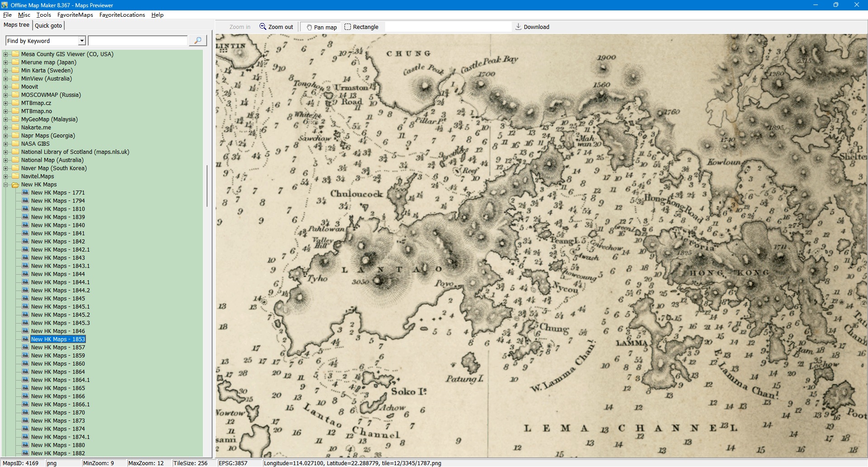Click the NASA GIBS folder icon

[15, 144]
